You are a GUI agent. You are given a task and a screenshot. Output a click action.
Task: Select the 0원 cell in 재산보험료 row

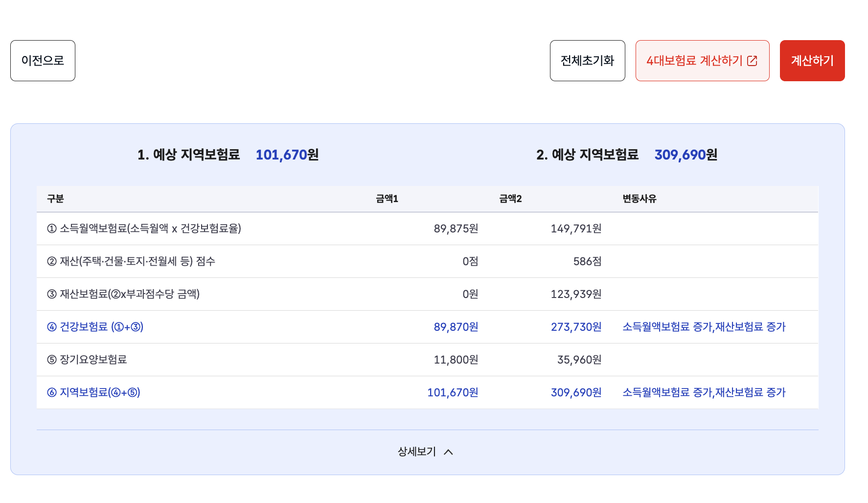pyautogui.click(x=470, y=294)
